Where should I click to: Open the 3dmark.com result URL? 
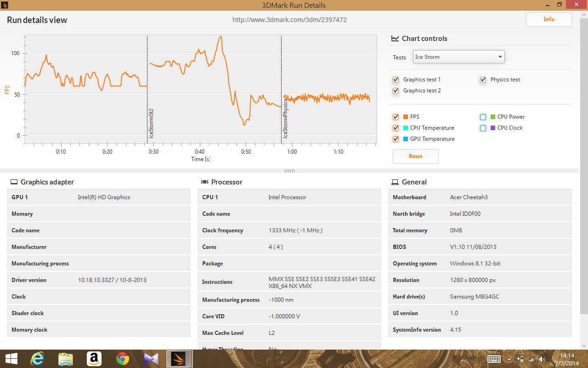289,20
